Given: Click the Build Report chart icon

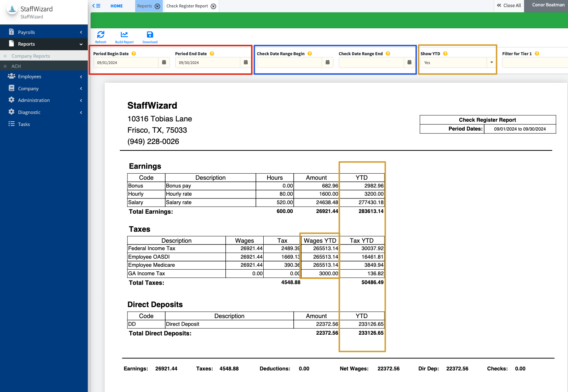Looking at the screenshot, I should pyautogui.click(x=124, y=35).
